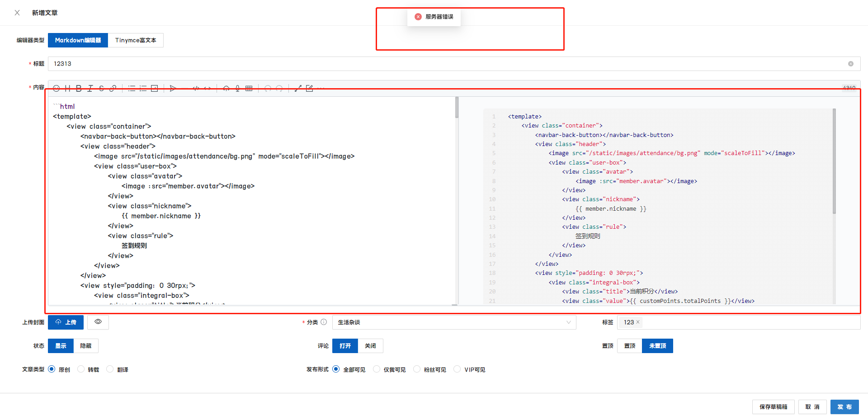Click the 保存草稿箱 button

tap(773, 407)
